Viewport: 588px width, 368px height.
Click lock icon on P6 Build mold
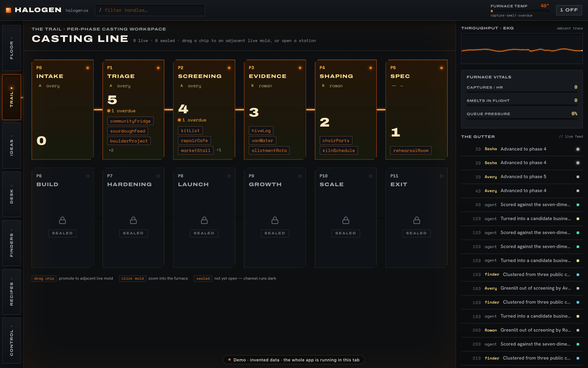[62, 220]
